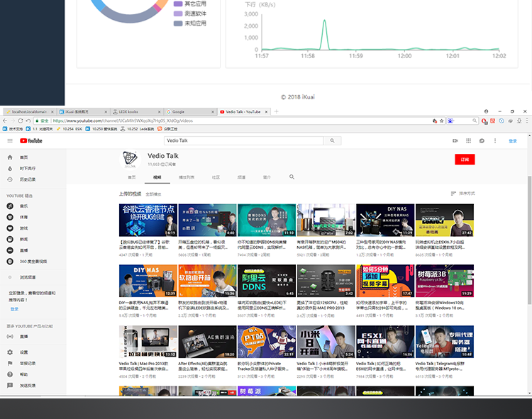Open Help question mark in sidebar
532x419 pixels.
[10, 374]
